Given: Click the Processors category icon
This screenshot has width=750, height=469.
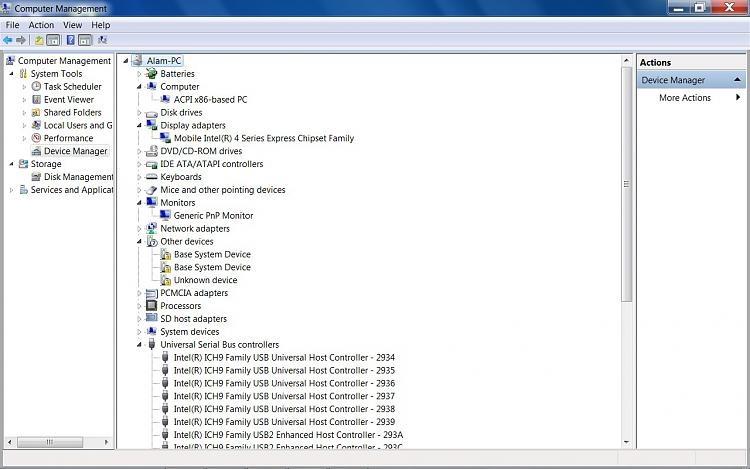Looking at the screenshot, I should pyautogui.click(x=152, y=306).
